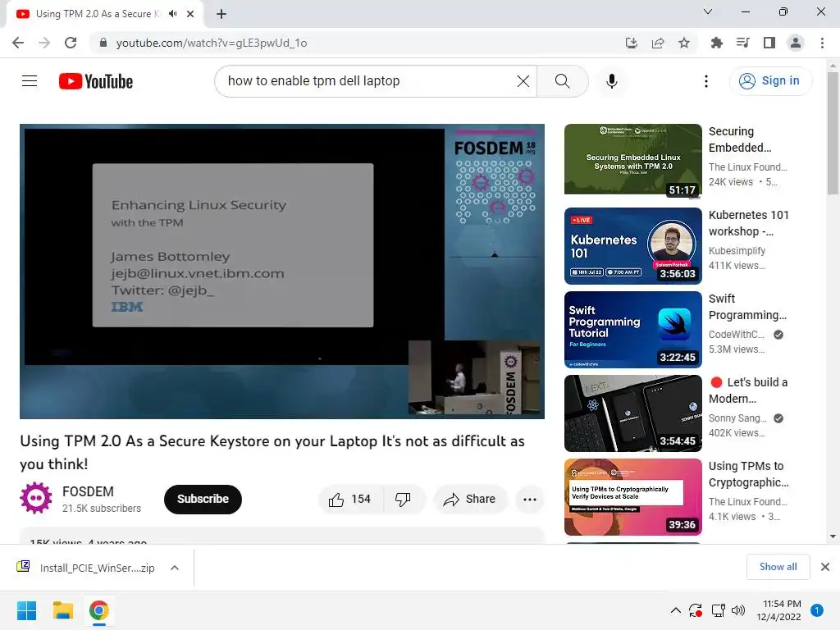Click the magnifier search button

562,81
